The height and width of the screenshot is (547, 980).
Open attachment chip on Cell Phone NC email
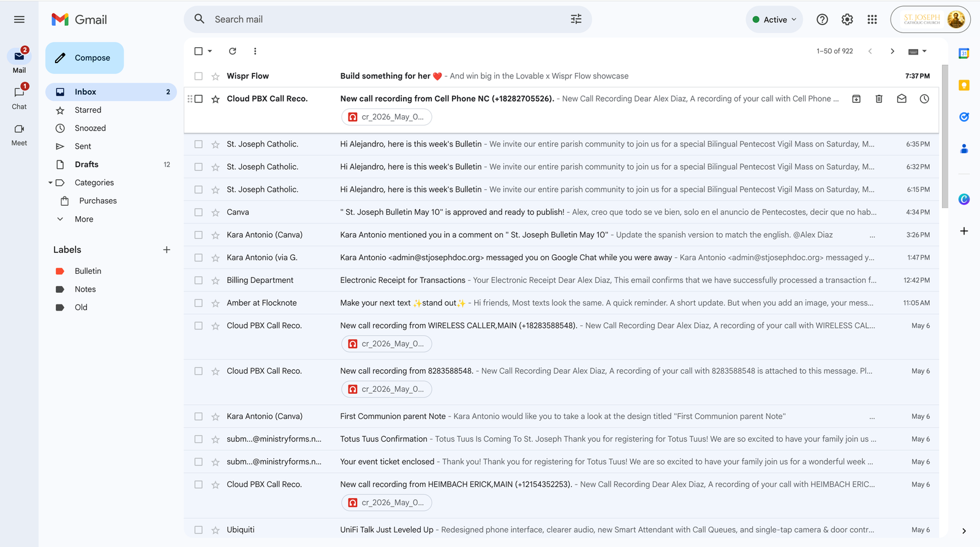[x=386, y=117]
